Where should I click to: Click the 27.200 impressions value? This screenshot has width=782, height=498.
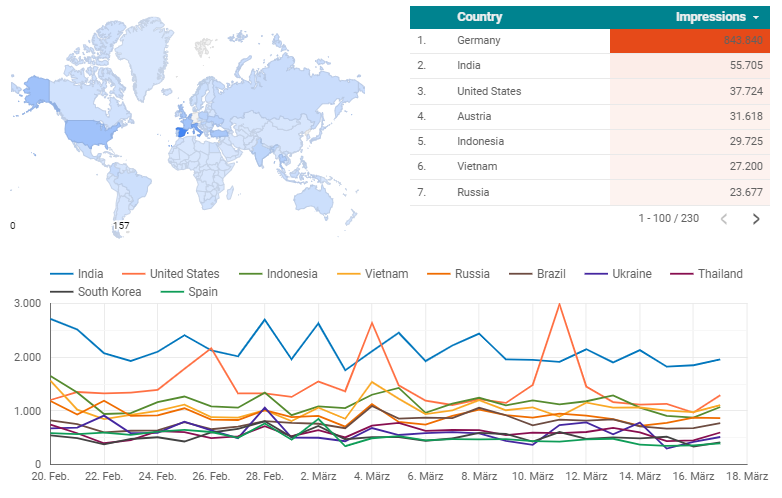point(746,166)
